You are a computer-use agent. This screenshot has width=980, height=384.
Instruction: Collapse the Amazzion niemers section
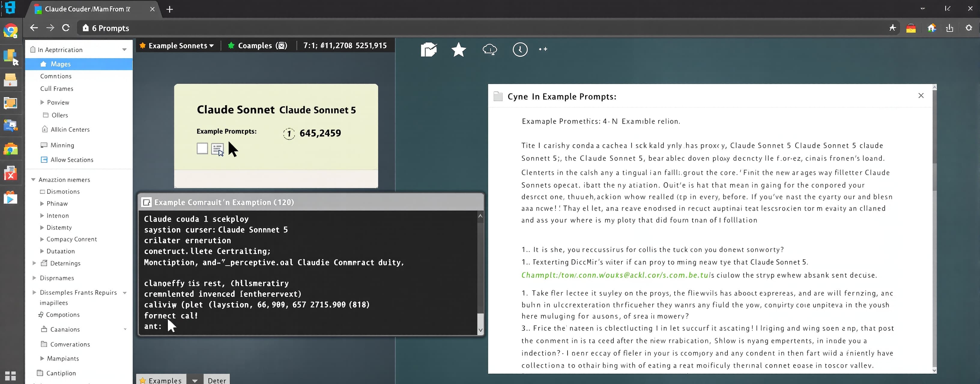click(x=33, y=179)
